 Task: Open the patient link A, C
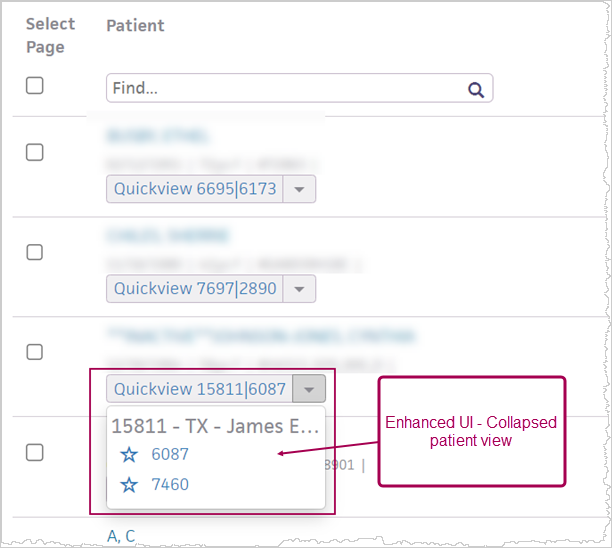121,536
